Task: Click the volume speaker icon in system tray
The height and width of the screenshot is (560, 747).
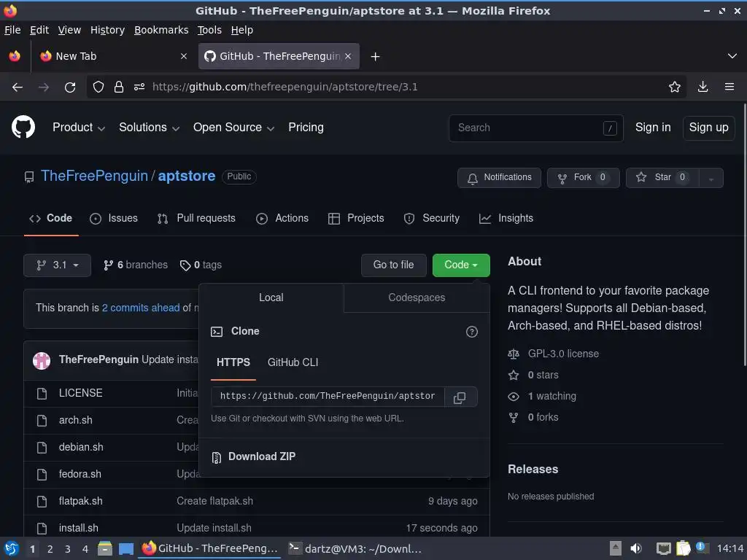Action: 636,548
